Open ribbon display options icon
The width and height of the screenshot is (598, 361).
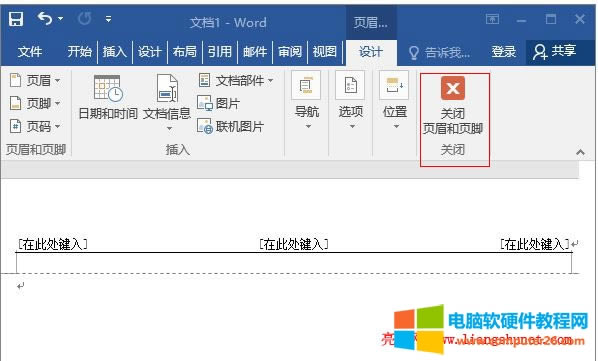point(492,19)
